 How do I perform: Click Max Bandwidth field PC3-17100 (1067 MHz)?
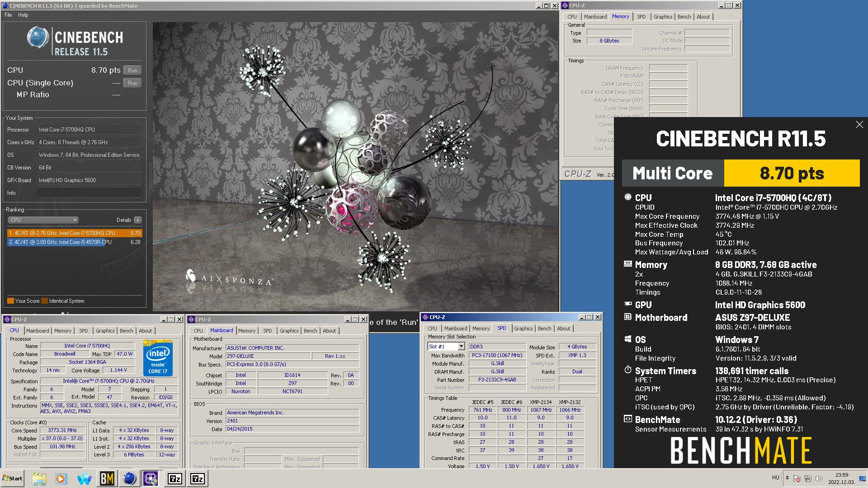[497, 356]
